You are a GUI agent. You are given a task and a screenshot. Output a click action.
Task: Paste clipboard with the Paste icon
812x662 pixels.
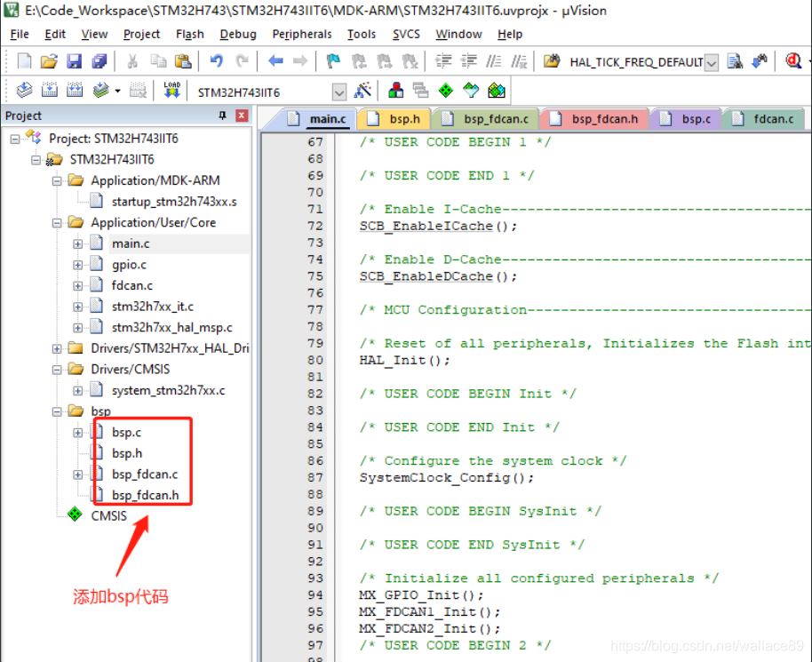point(183,61)
